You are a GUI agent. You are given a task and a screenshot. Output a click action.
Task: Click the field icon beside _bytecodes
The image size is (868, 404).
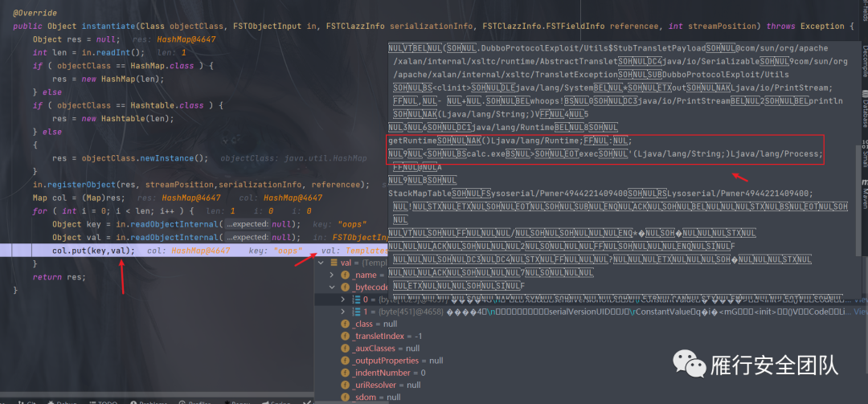click(x=345, y=288)
